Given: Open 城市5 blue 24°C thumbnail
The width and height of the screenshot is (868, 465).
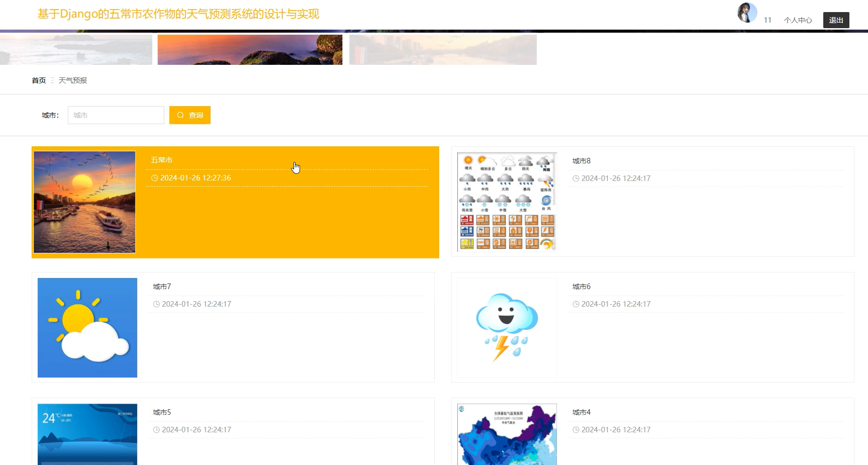Looking at the screenshot, I should pyautogui.click(x=87, y=434).
